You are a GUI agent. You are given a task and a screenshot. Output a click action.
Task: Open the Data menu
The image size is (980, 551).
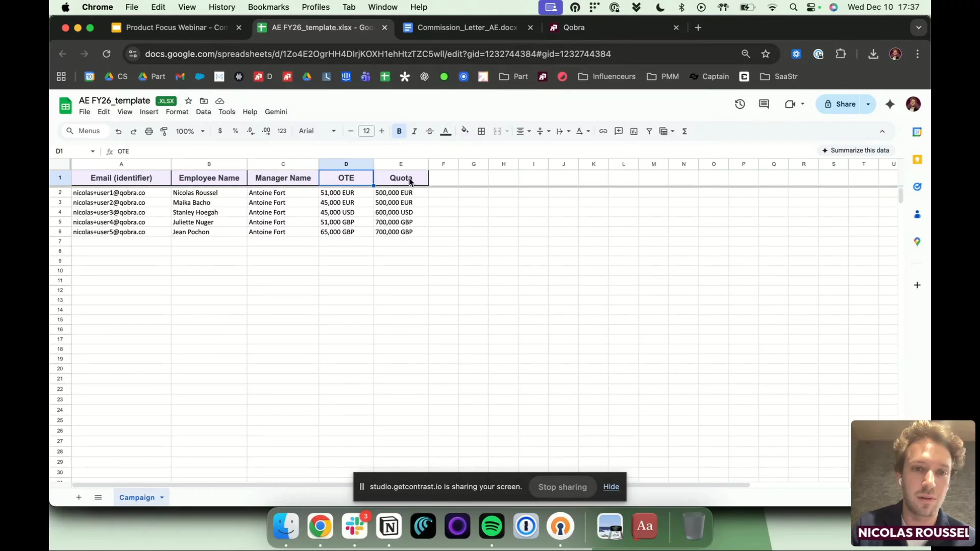[203, 112]
